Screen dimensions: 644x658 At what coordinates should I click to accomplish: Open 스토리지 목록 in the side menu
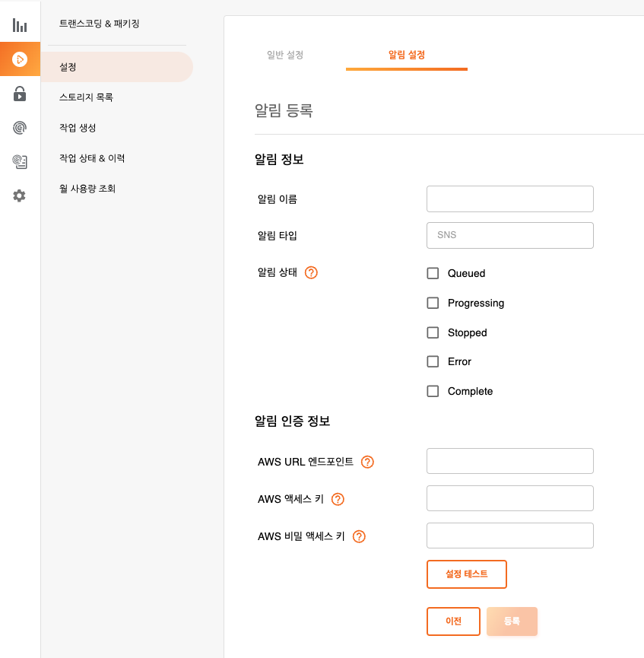[87, 97]
